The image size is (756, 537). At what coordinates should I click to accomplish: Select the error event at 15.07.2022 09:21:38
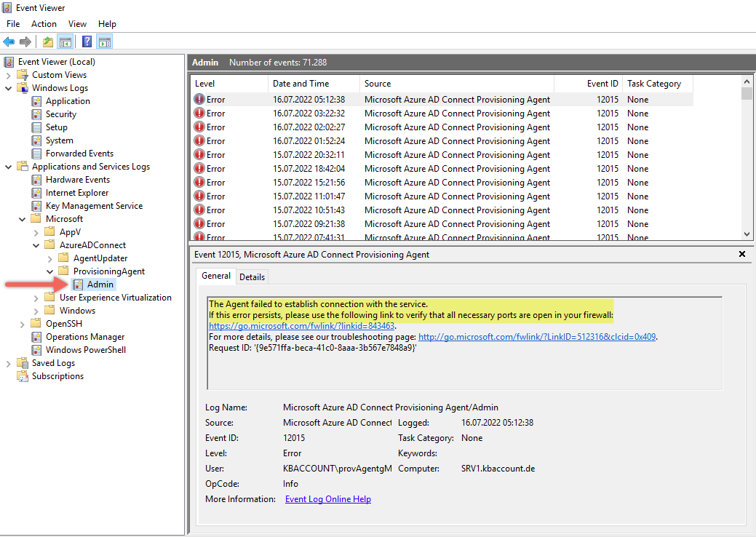pos(442,224)
